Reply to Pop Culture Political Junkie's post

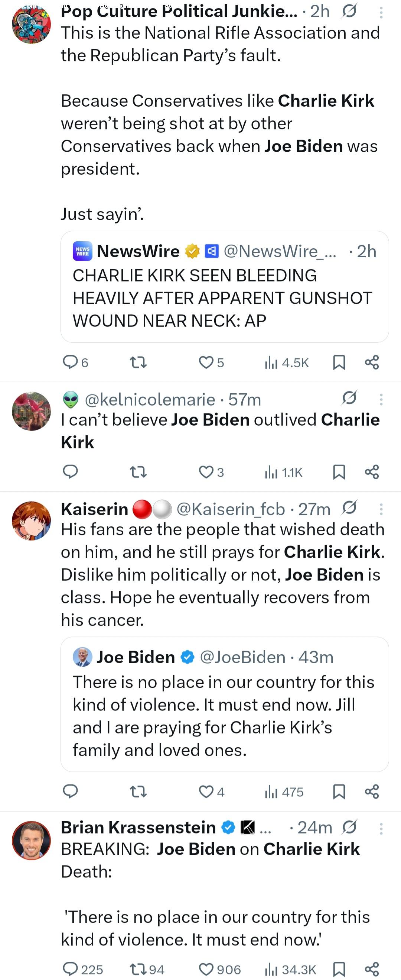click(x=70, y=362)
